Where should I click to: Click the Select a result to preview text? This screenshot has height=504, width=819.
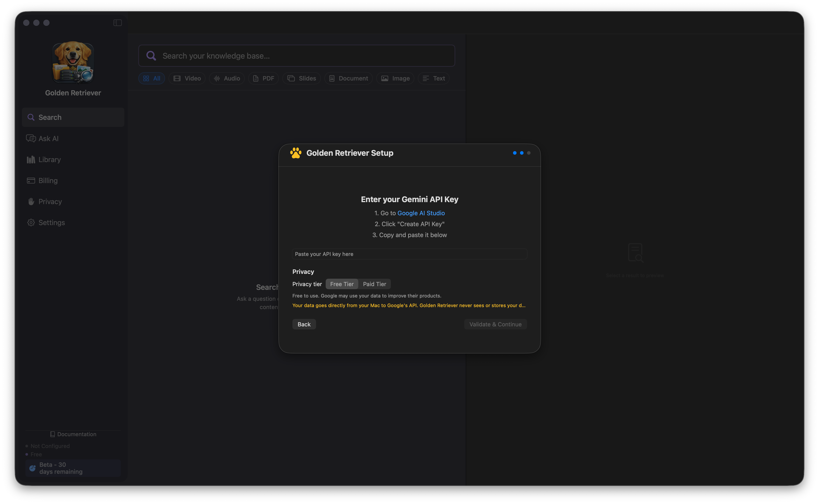coord(635,276)
